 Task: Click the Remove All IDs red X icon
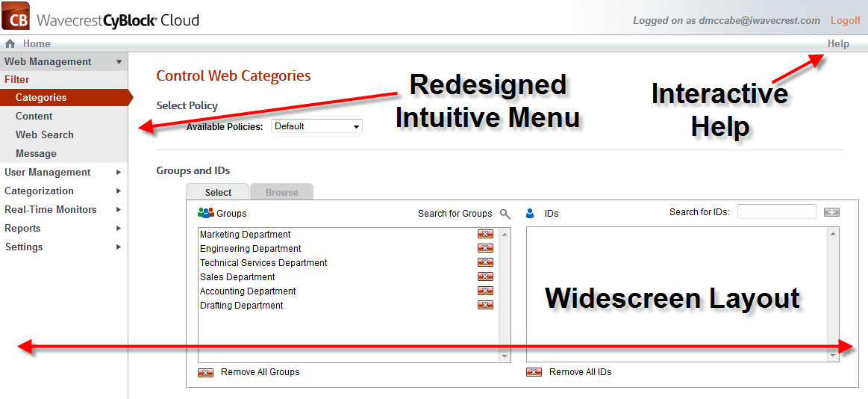point(534,372)
